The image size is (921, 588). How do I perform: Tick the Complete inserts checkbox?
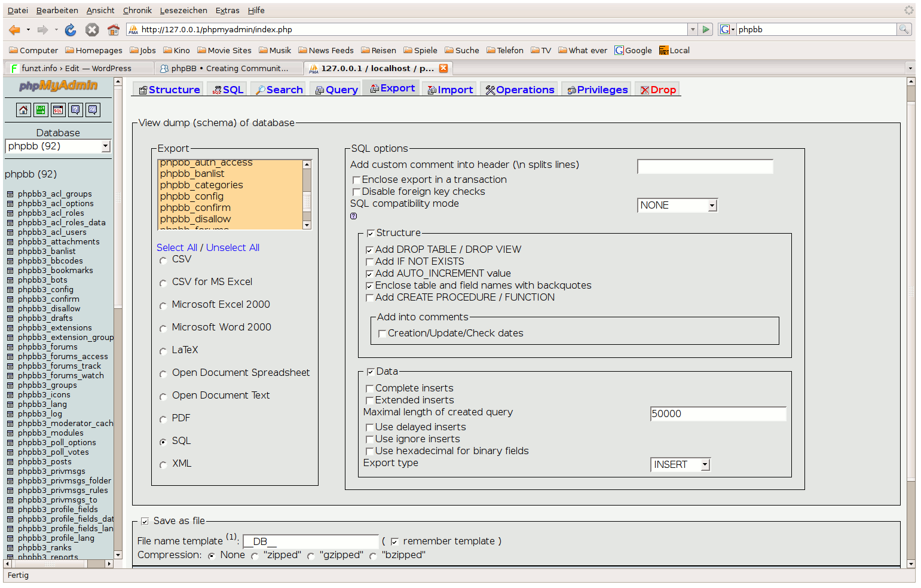tap(370, 389)
